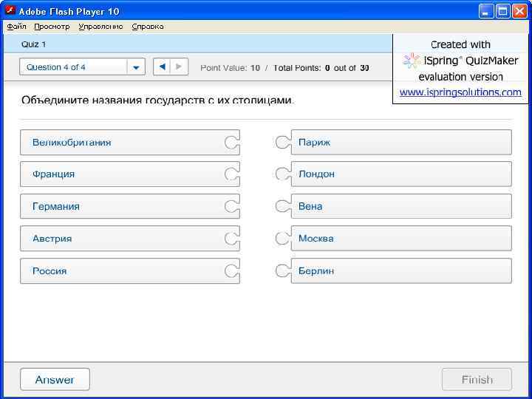The width and height of the screenshot is (532, 399).
Task: Go to the previous question arrow
Action: point(162,66)
